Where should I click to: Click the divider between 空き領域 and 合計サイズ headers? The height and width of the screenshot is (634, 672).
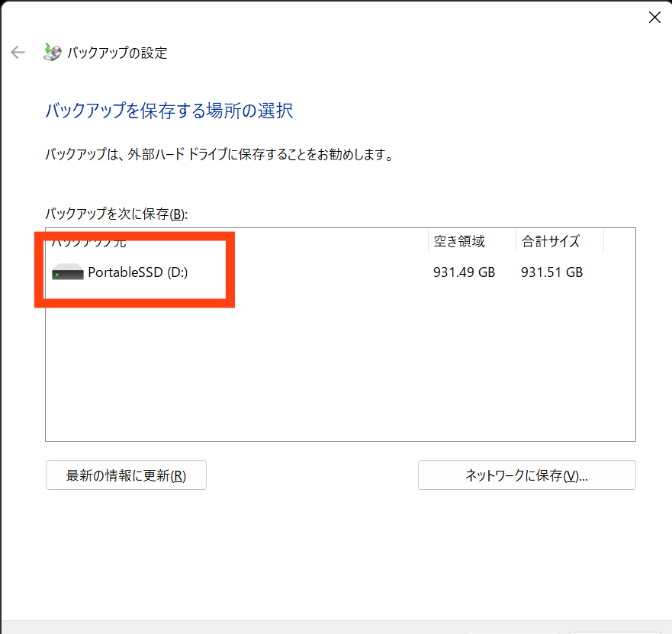click(516, 242)
